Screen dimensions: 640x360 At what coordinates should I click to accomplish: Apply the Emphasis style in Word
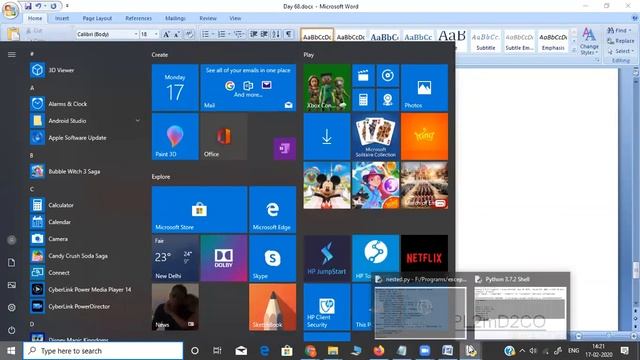553,41
